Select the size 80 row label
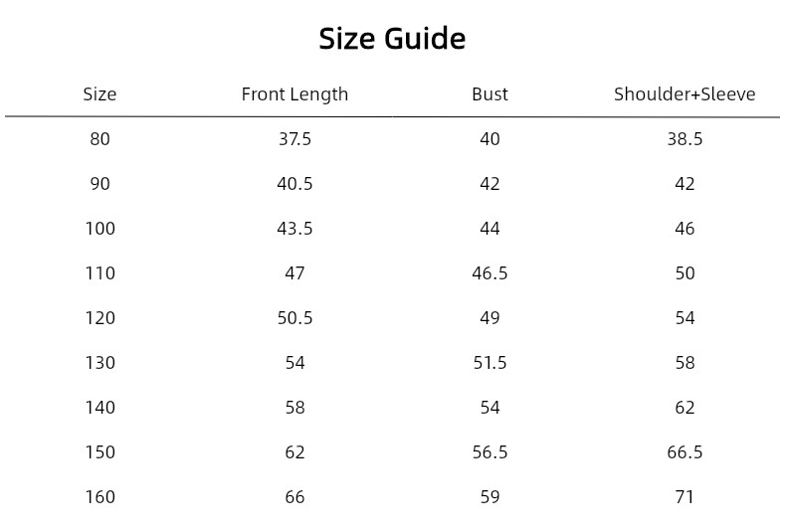 [x=99, y=139]
